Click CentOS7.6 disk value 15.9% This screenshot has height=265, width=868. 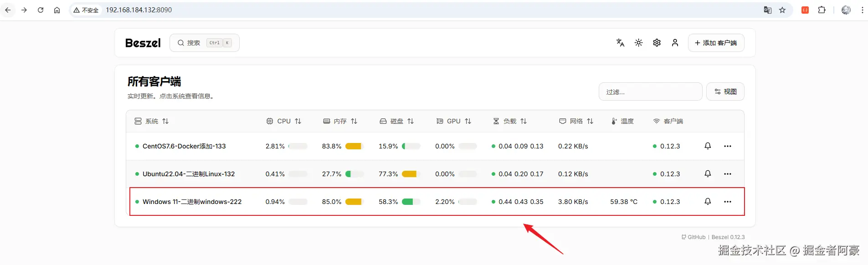(x=388, y=146)
